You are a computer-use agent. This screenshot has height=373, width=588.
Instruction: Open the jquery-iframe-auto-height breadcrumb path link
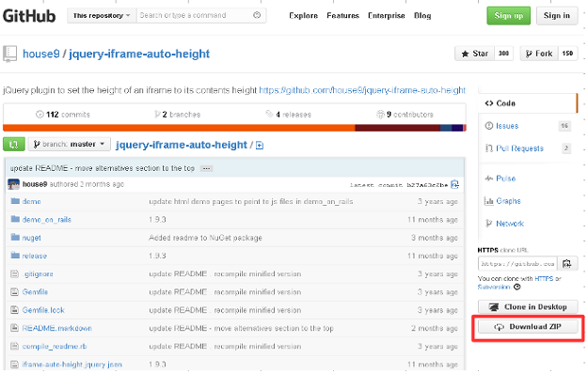(182, 145)
